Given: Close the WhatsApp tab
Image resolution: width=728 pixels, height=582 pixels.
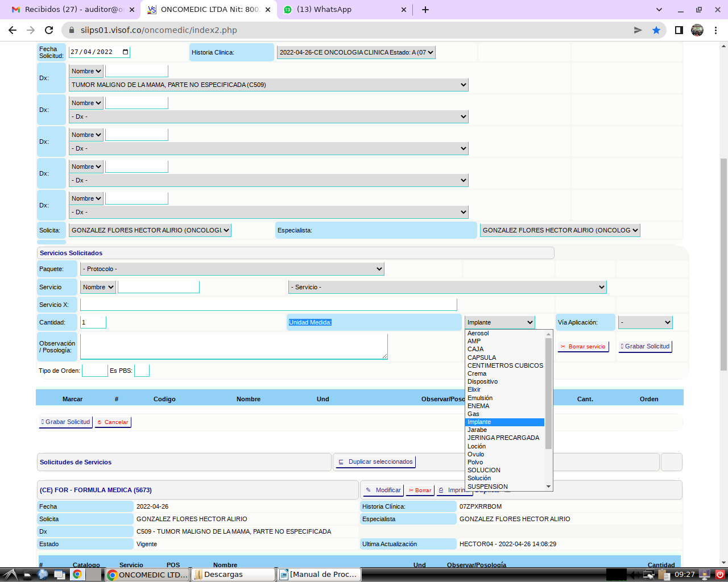Looking at the screenshot, I should click(x=404, y=10).
